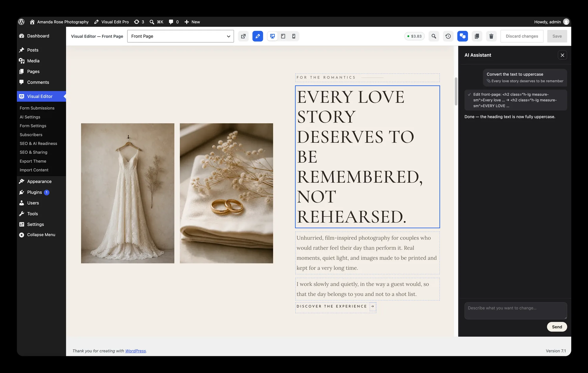588x373 pixels.
Task: Switch to mobile phone preview
Action: pos(294,36)
